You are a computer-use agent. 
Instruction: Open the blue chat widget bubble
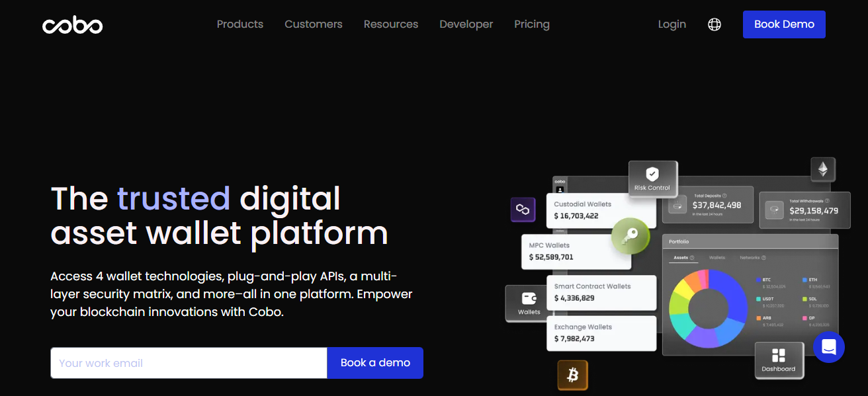829,346
